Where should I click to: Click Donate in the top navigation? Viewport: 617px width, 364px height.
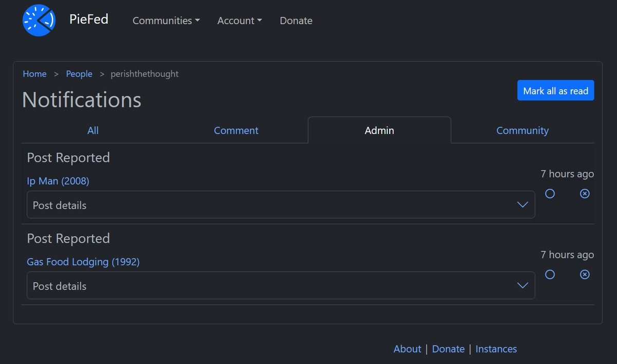[x=296, y=21]
